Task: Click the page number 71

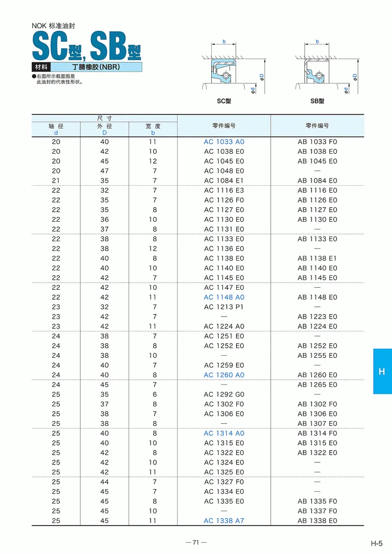Action: coord(195,542)
